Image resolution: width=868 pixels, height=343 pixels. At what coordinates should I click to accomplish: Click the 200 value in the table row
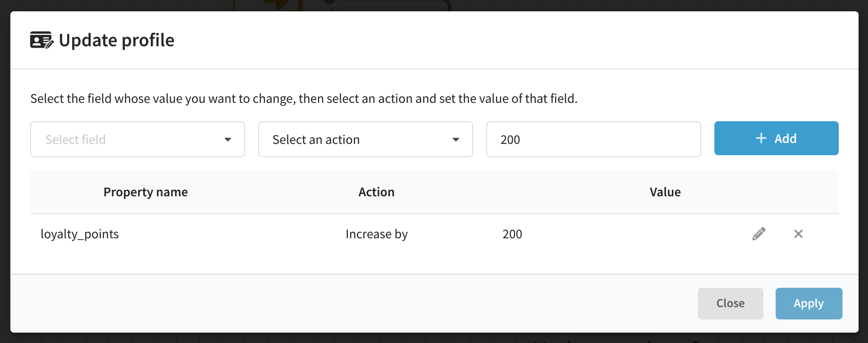512,234
